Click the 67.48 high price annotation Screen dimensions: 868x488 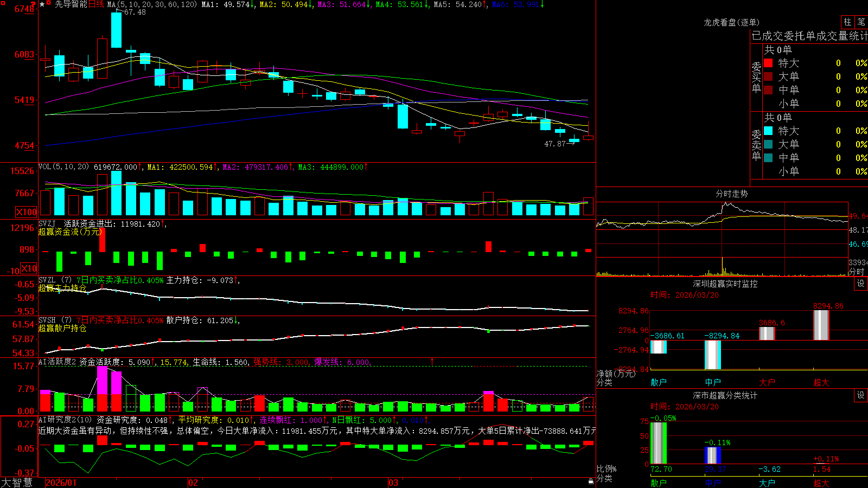135,12
